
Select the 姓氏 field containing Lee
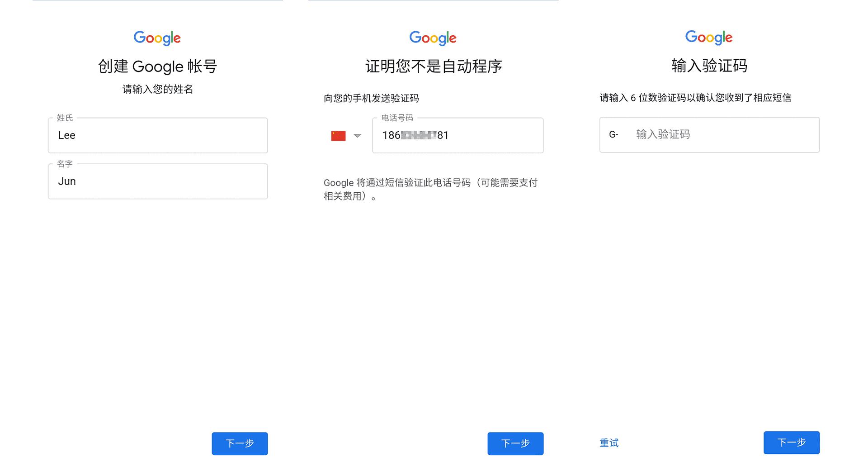pyautogui.click(x=157, y=135)
